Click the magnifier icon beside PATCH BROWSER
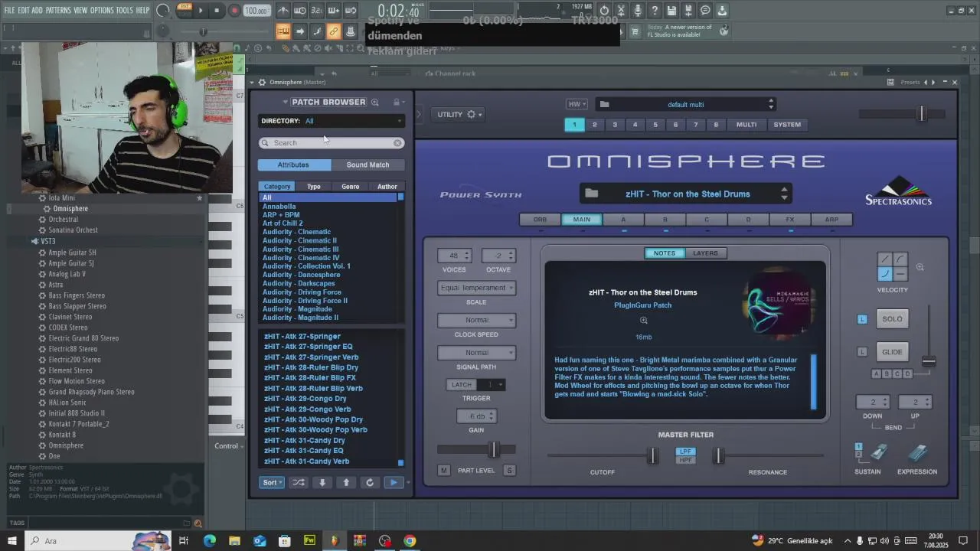 pyautogui.click(x=375, y=102)
